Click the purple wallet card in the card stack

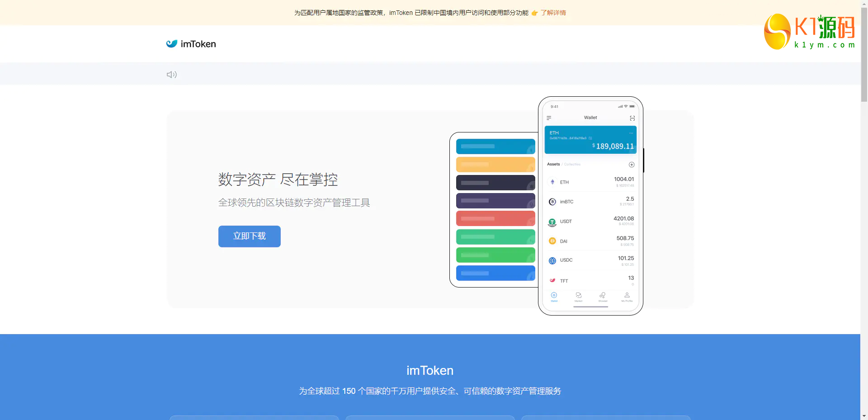tap(495, 201)
